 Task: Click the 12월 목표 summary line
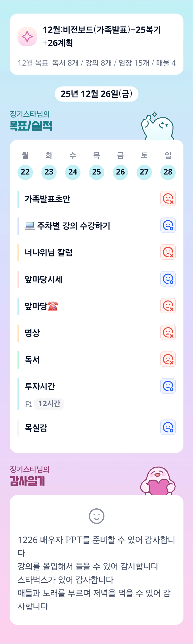click(96, 63)
